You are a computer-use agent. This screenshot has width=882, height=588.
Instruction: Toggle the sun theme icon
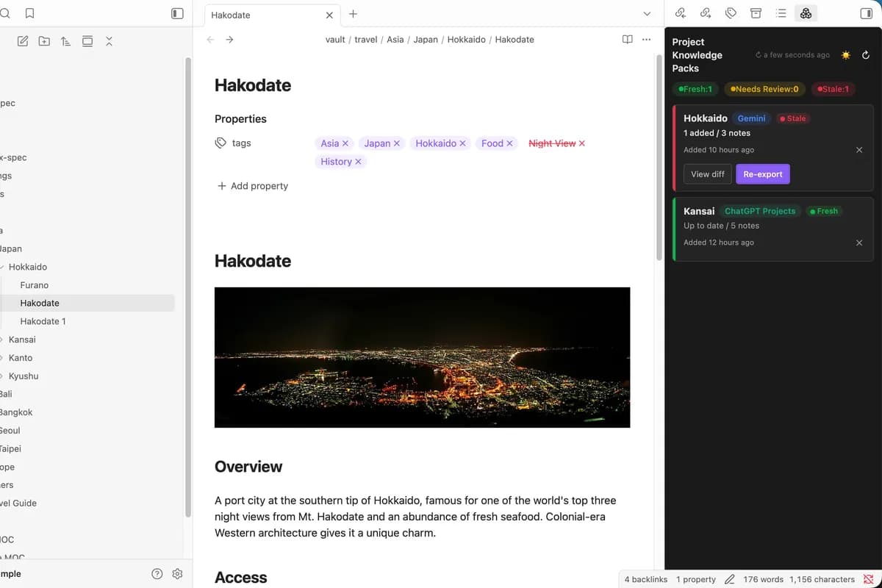[x=846, y=55]
